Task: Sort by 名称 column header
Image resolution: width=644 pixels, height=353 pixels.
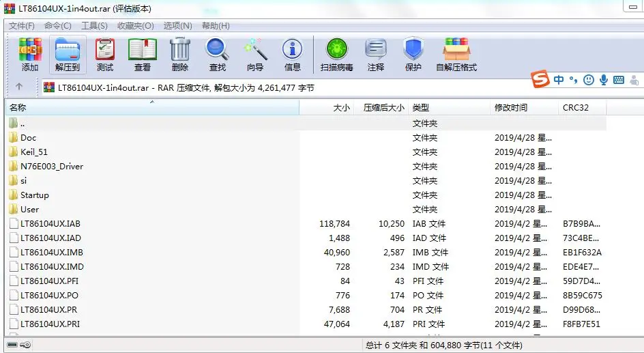Action: [x=152, y=108]
